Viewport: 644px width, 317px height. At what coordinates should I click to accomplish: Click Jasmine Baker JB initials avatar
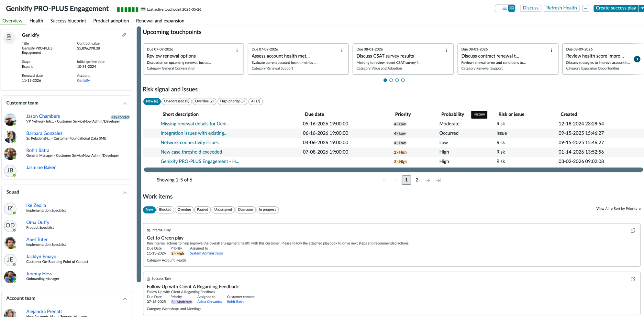pos(10,171)
